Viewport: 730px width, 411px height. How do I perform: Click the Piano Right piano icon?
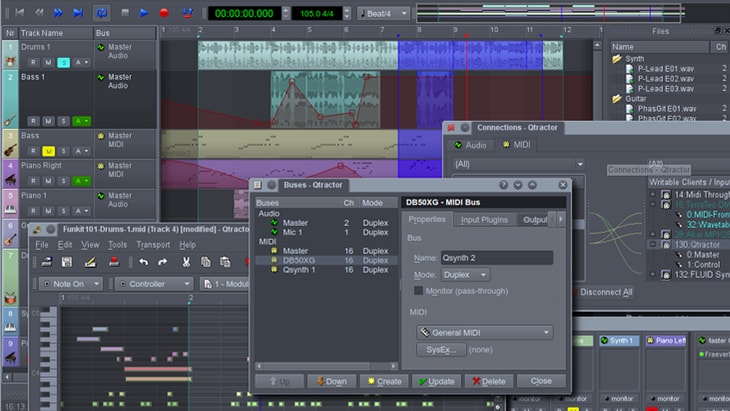pos(10,180)
